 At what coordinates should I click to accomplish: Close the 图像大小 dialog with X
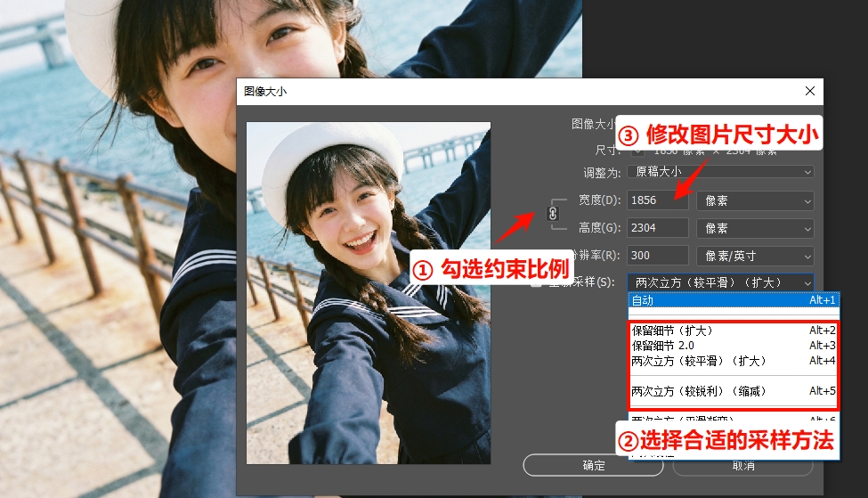810,91
